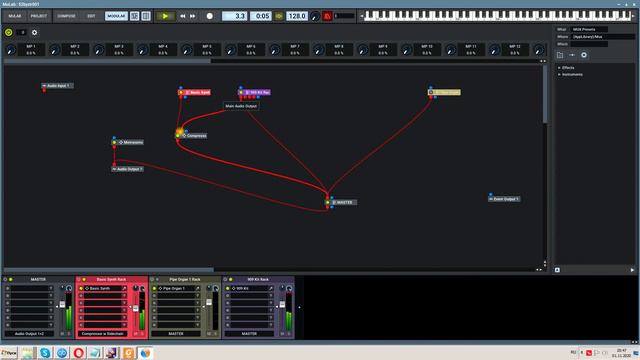The height and width of the screenshot is (360, 640).
Task: Click the mixer layout icon beside MODULAR
Action: (x=135, y=16)
